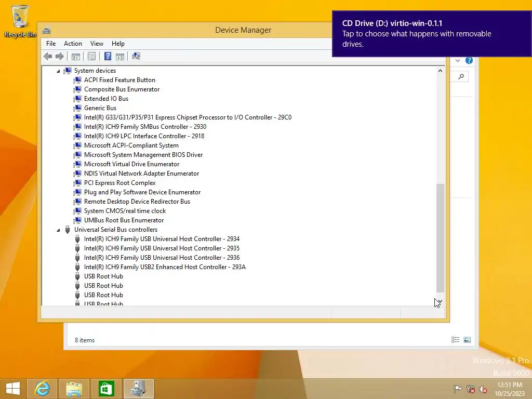Image resolution: width=532 pixels, height=399 pixels.
Task: Click the device tree scrollbar down arrow
Action: pyautogui.click(x=440, y=301)
